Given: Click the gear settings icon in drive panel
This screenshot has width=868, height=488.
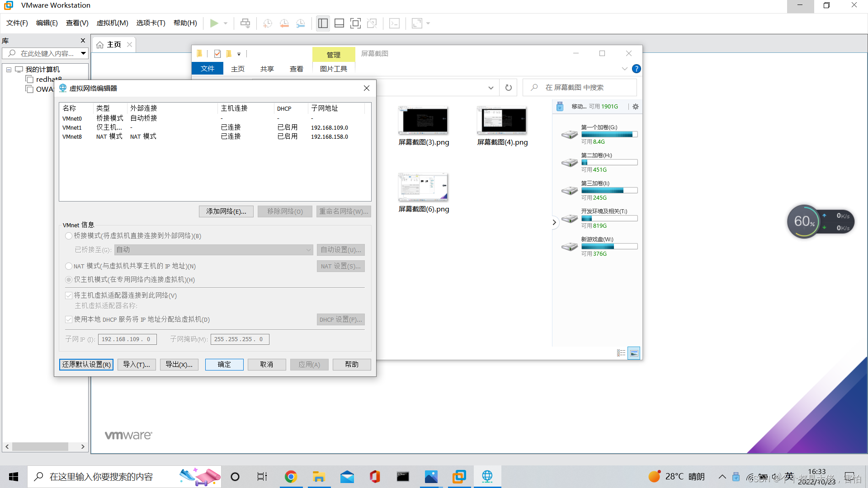Looking at the screenshot, I should (x=635, y=107).
